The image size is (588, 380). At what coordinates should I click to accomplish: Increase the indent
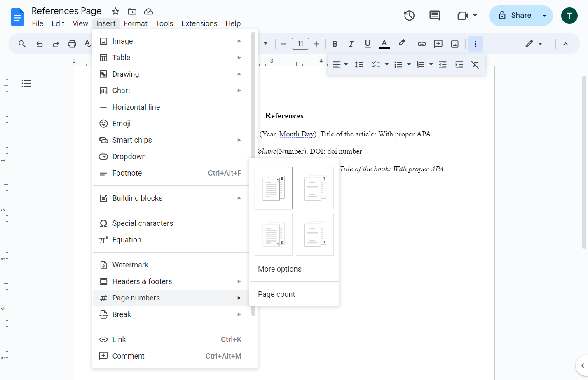click(459, 65)
